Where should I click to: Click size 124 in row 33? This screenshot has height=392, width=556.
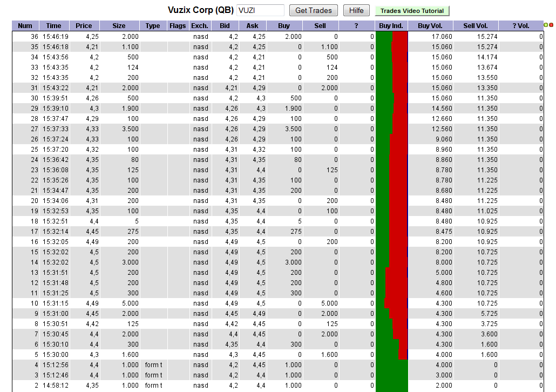click(x=133, y=67)
